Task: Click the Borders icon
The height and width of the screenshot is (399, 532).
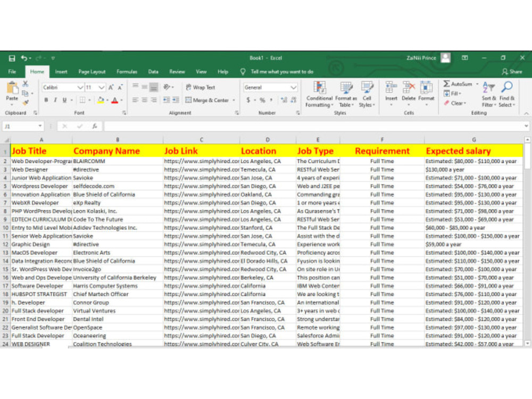Action: [x=82, y=100]
